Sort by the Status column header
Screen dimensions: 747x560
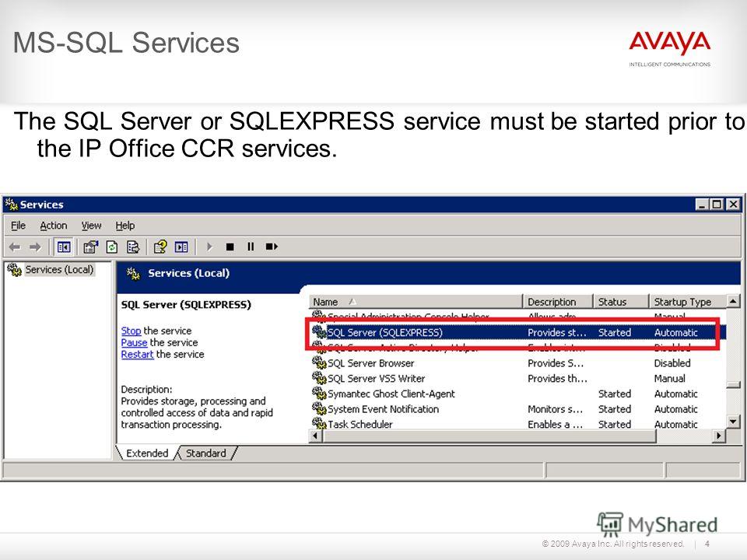pos(621,302)
